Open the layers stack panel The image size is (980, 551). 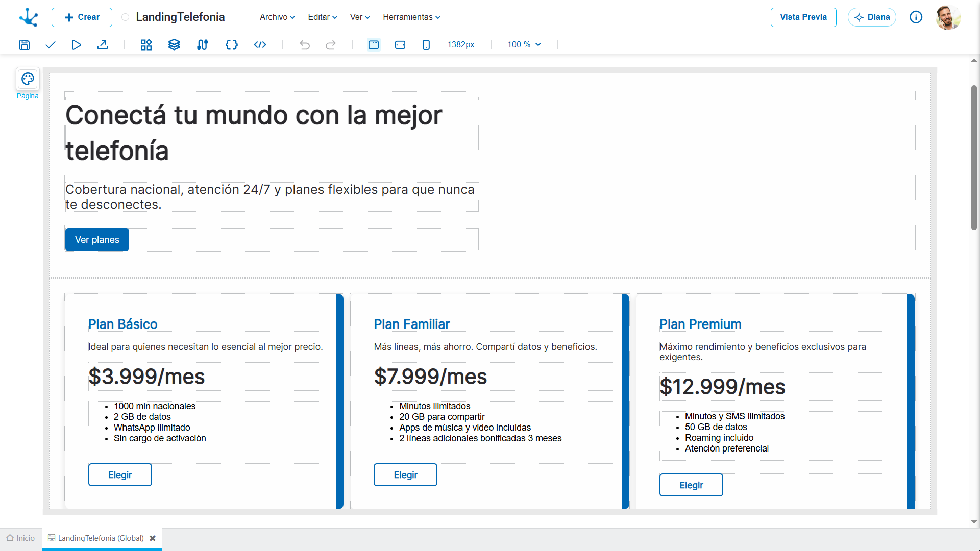[x=174, y=45]
